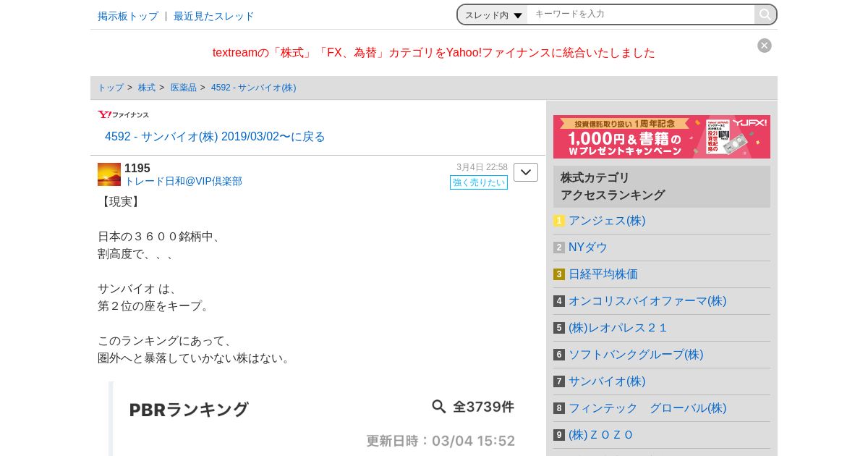This screenshot has width=868, height=456.
Task: Open ranking entry (株)レオパレス２１
Action: click(618, 328)
